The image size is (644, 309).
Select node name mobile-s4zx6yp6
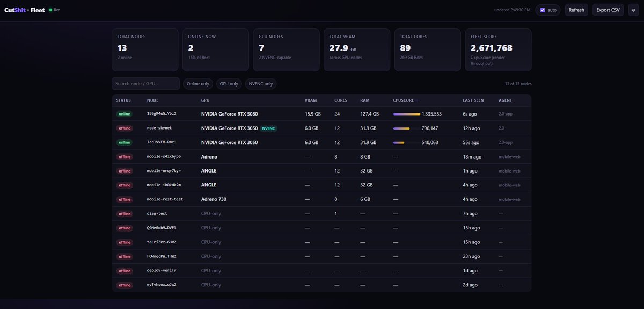[164, 157]
